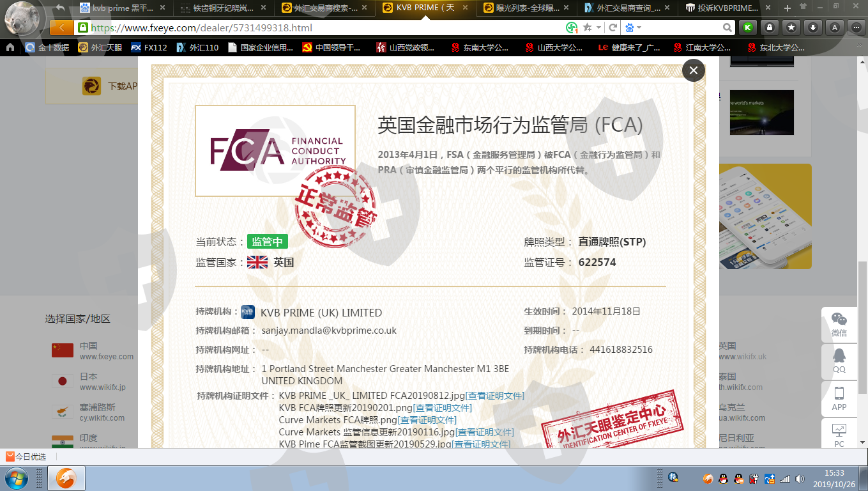Open the 国家企业信用 bookmark
The image size is (868, 491).
[x=261, y=47]
